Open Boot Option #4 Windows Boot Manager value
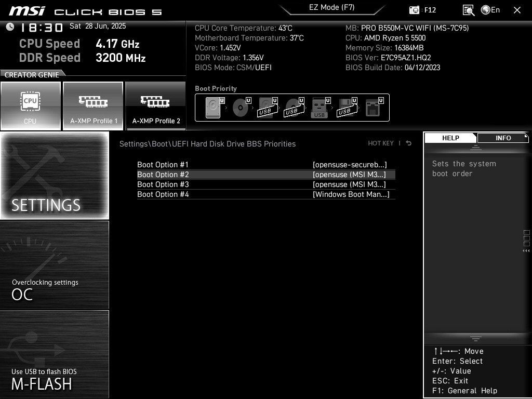This screenshot has width=532, height=399. coord(351,194)
